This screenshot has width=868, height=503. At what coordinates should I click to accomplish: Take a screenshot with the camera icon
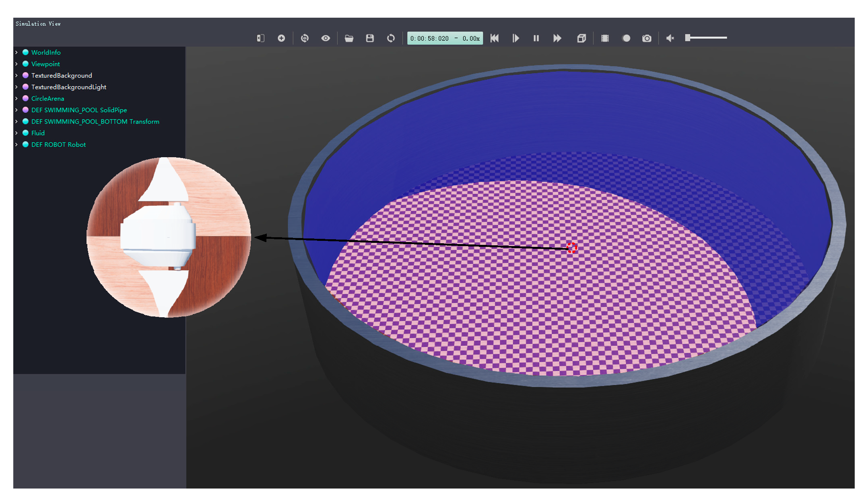[x=647, y=38]
